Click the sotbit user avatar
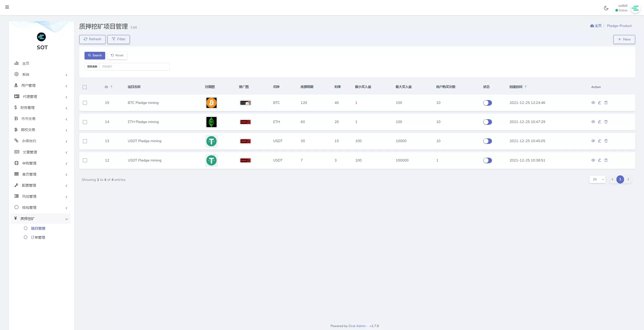 pyautogui.click(x=635, y=9)
